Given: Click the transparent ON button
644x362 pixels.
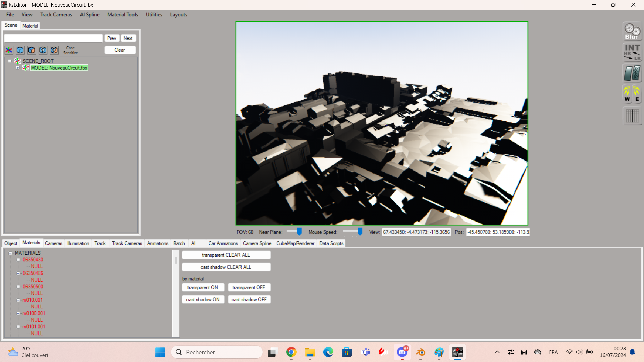Looking at the screenshot, I should 203,287.
